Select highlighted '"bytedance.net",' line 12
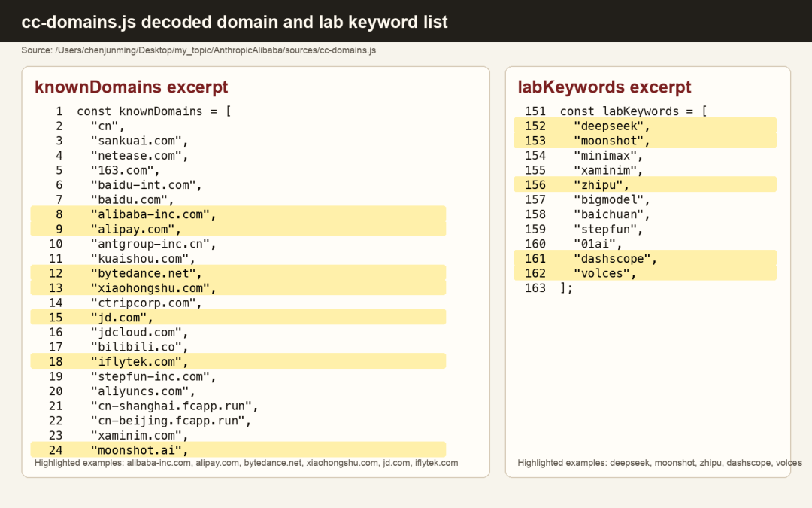Image resolution: width=812 pixels, height=508 pixels. coord(238,273)
